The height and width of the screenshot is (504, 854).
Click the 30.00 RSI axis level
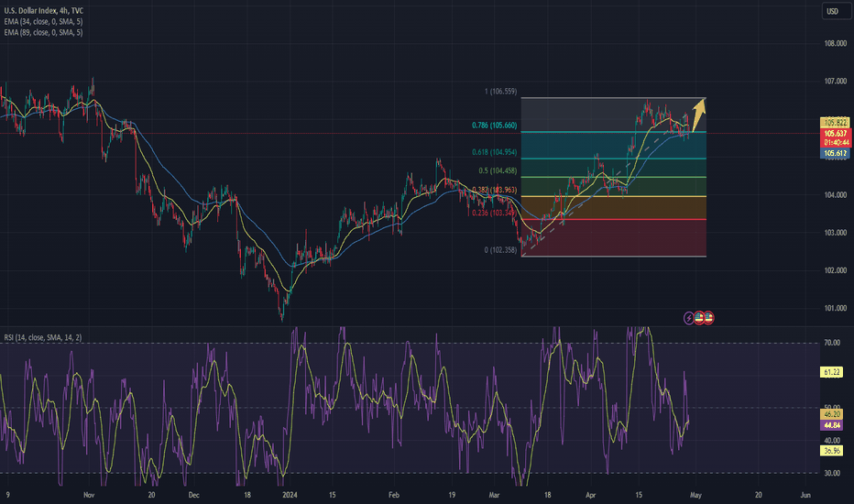point(832,473)
